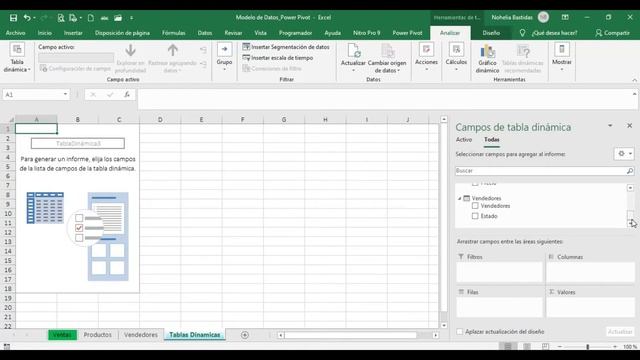The width and height of the screenshot is (640, 360).
Task: Save the workbook from quick access toolbar
Action: point(13,18)
